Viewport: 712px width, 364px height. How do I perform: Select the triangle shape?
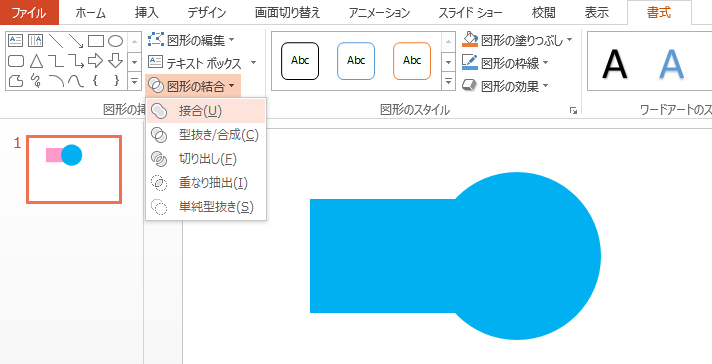coord(36,61)
